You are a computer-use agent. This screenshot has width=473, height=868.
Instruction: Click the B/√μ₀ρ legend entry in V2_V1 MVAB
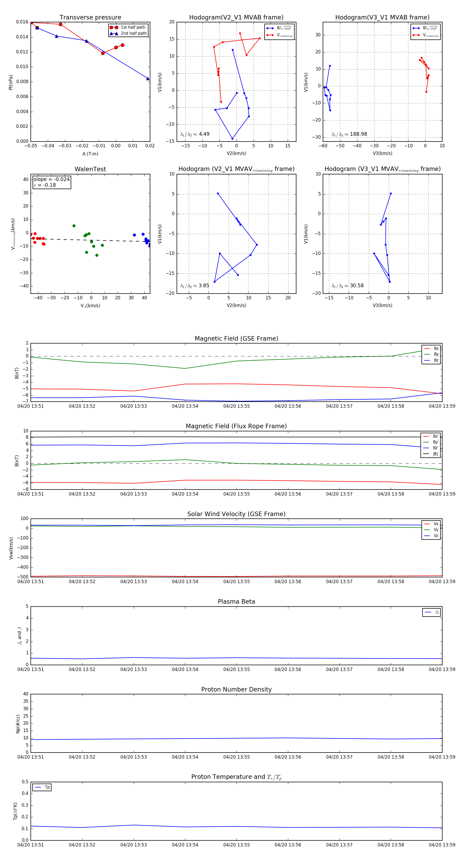point(279,28)
